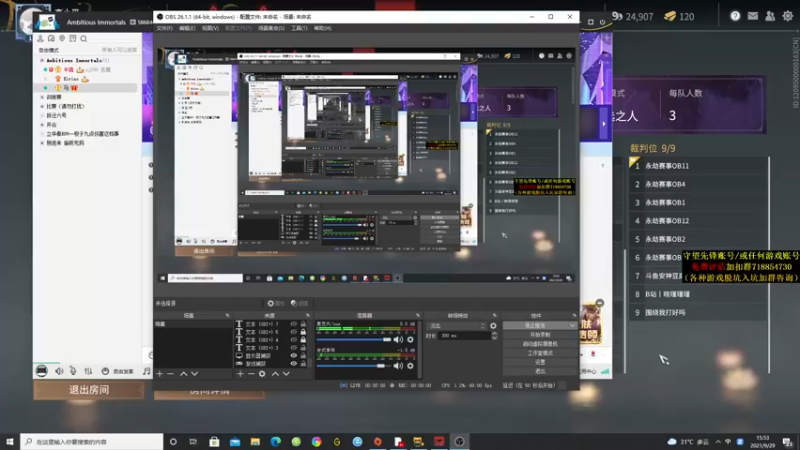This screenshot has width=800, height=450.
Task: Click the 滤镜 filters button
Action: [x=299, y=303]
